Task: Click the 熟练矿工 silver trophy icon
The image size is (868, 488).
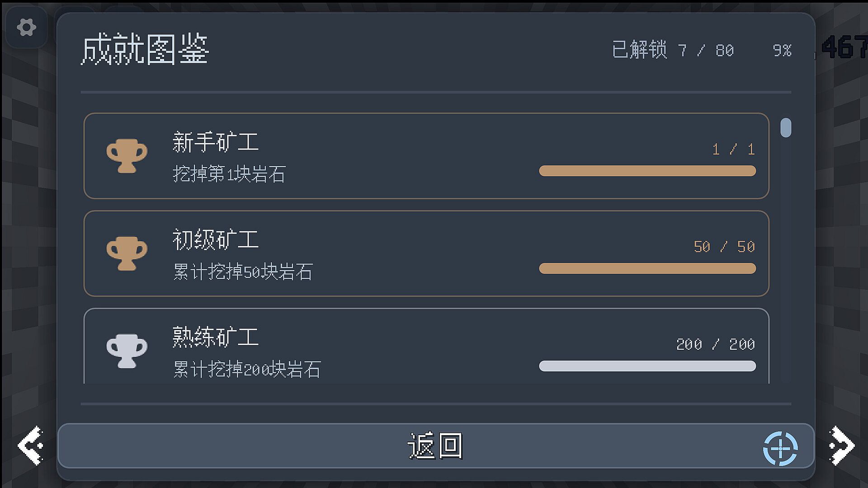Action: tap(127, 351)
